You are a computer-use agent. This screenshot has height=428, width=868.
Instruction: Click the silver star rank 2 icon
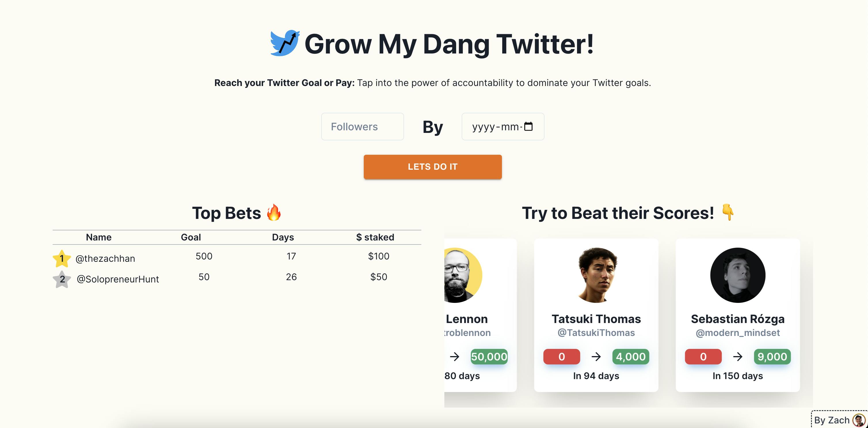pos(62,279)
